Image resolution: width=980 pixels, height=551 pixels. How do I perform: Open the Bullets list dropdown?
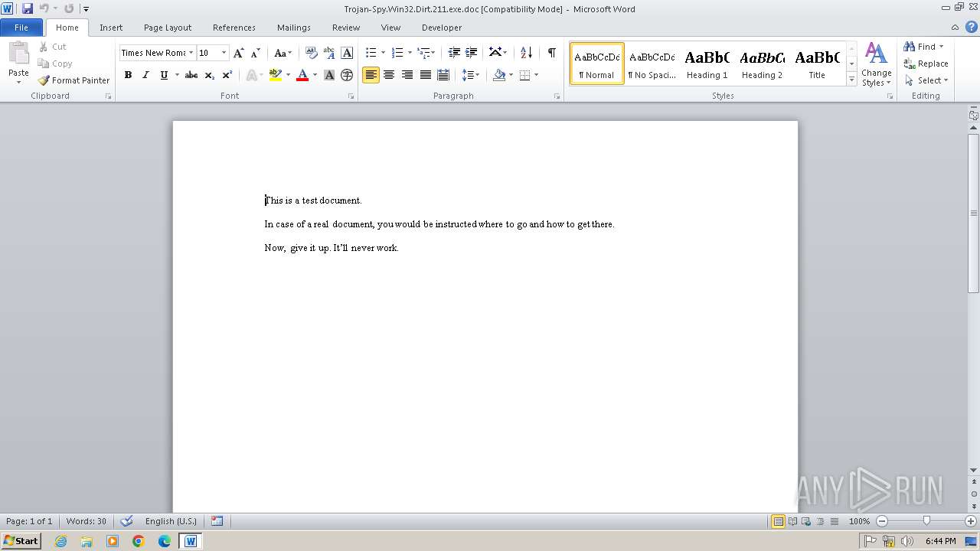tap(382, 53)
